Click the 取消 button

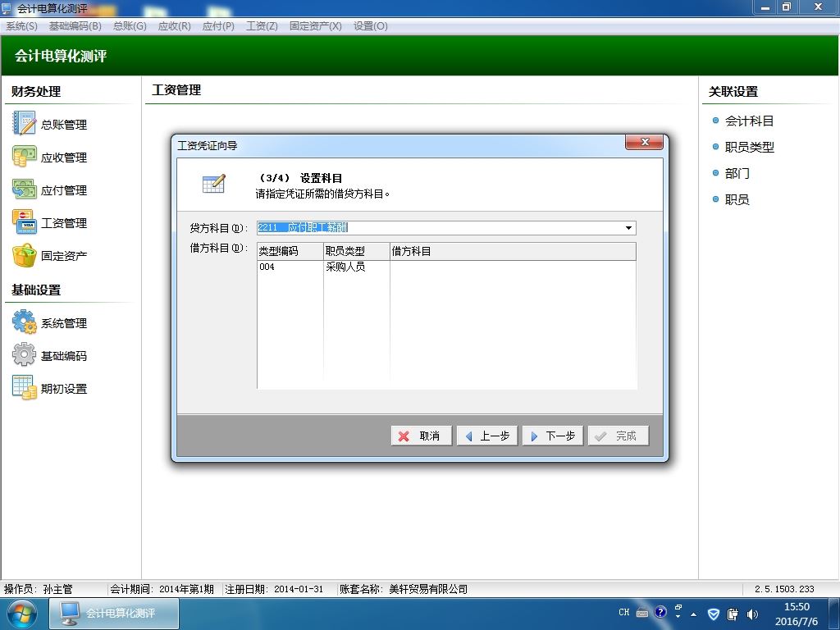pos(422,436)
